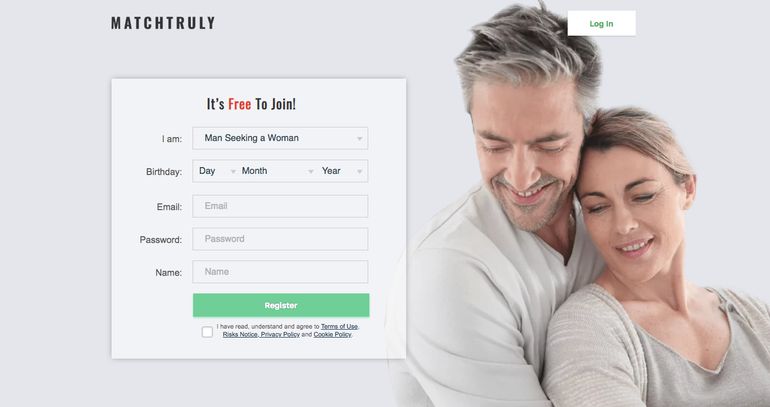Expand the 'I am' seeking dropdown

(280, 138)
